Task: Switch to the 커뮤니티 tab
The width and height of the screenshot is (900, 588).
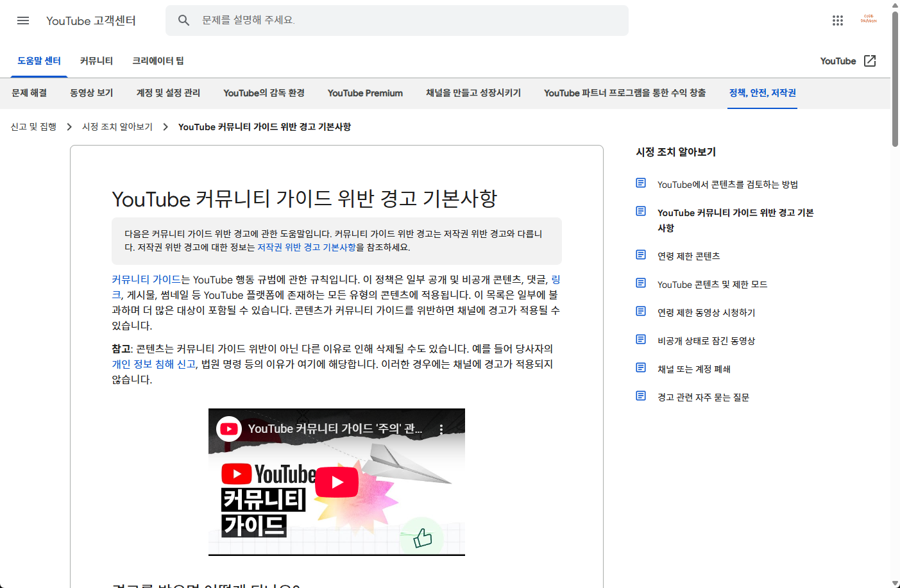Action: click(x=96, y=61)
